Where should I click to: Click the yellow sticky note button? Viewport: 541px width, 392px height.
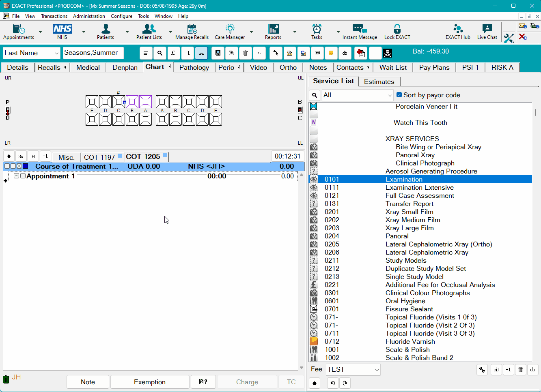331,53
